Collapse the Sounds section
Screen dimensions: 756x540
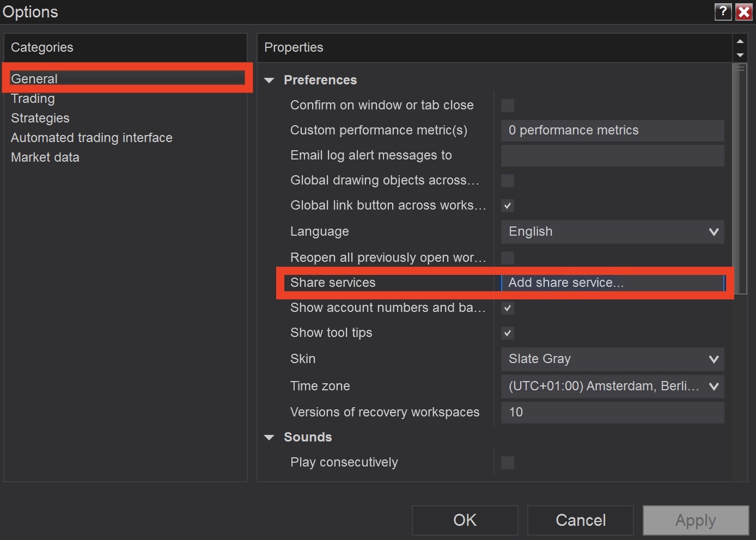click(x=269, y=438)
